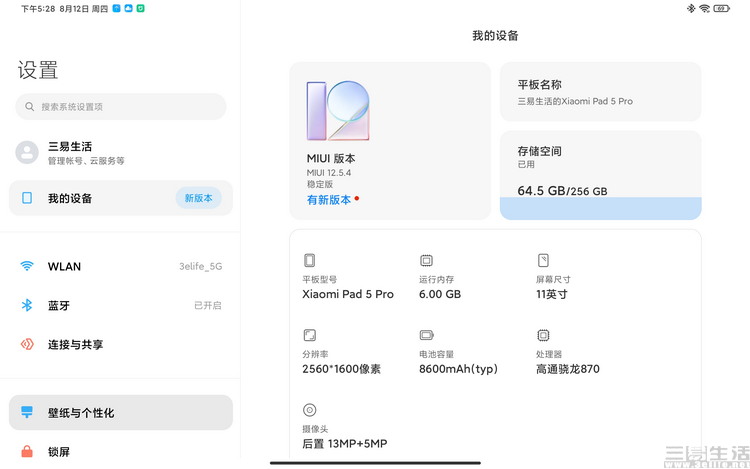Click the Xiaomi Pad 5 Pro model value
The width and height of the screenshot is (750, 469).
click(x=348, y=294)
